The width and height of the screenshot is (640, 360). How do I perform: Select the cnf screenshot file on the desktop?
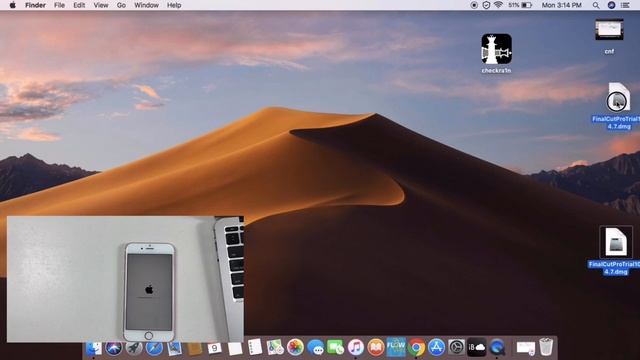pos(609,29)
